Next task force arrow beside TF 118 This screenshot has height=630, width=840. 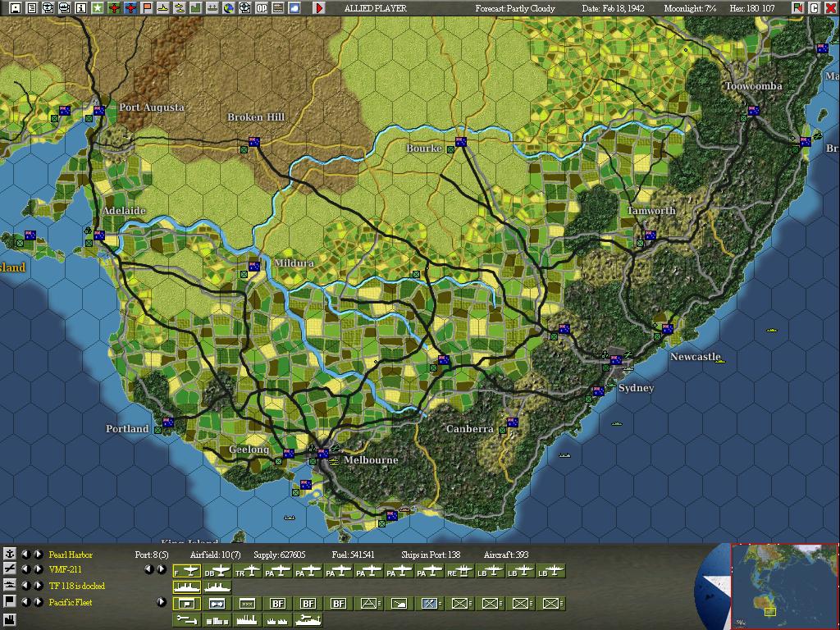(x=38, y=585)
